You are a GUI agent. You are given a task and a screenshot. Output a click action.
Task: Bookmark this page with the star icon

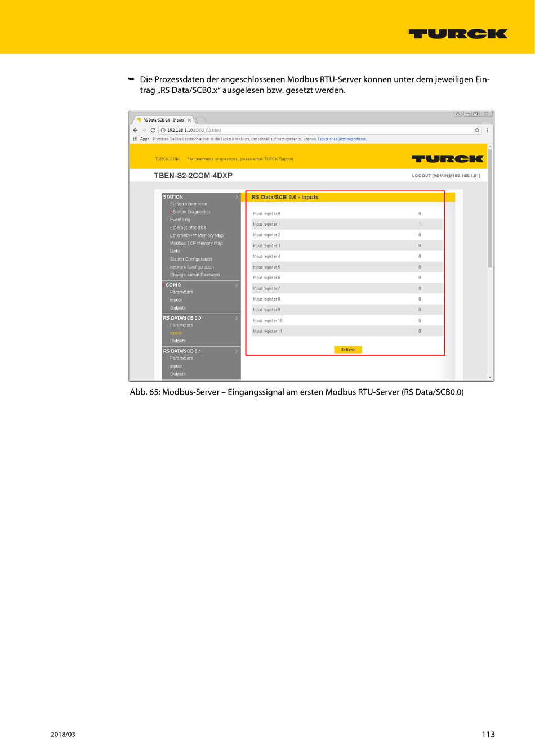[x=477, y=130]
